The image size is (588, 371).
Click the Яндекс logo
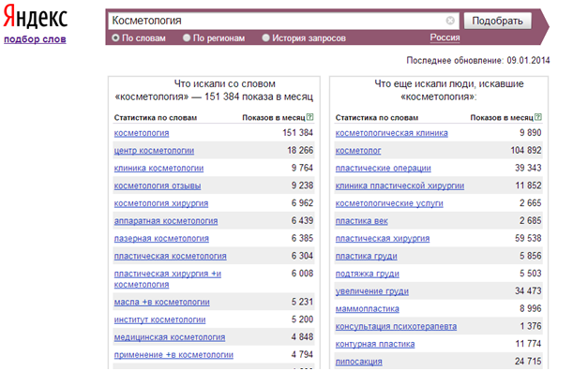click(x=36, y=17)
